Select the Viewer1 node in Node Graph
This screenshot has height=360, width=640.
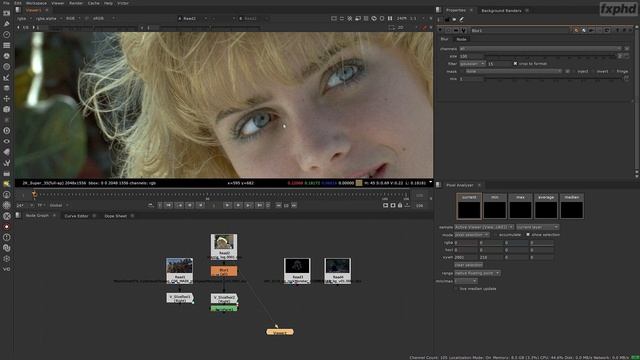pos(280,332)
